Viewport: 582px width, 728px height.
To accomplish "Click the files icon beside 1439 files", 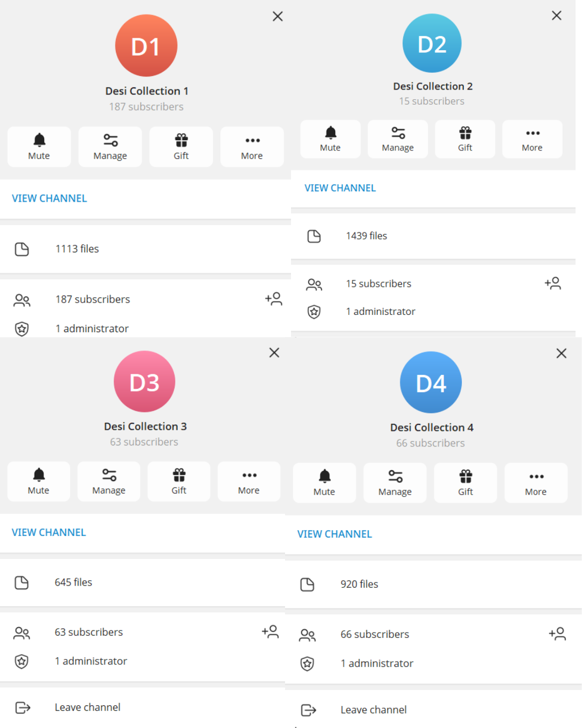I will [314, 236].
